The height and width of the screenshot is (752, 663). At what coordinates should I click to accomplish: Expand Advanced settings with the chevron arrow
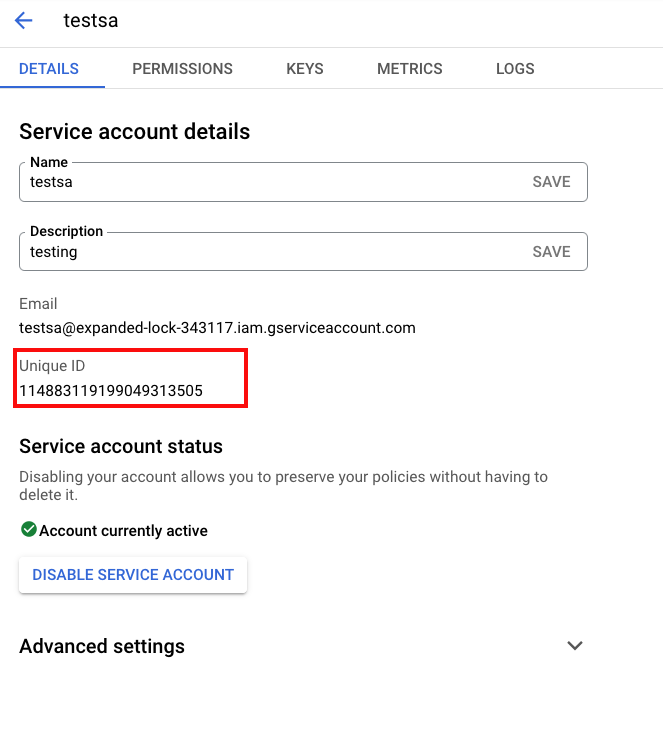(x=574, y=646)
